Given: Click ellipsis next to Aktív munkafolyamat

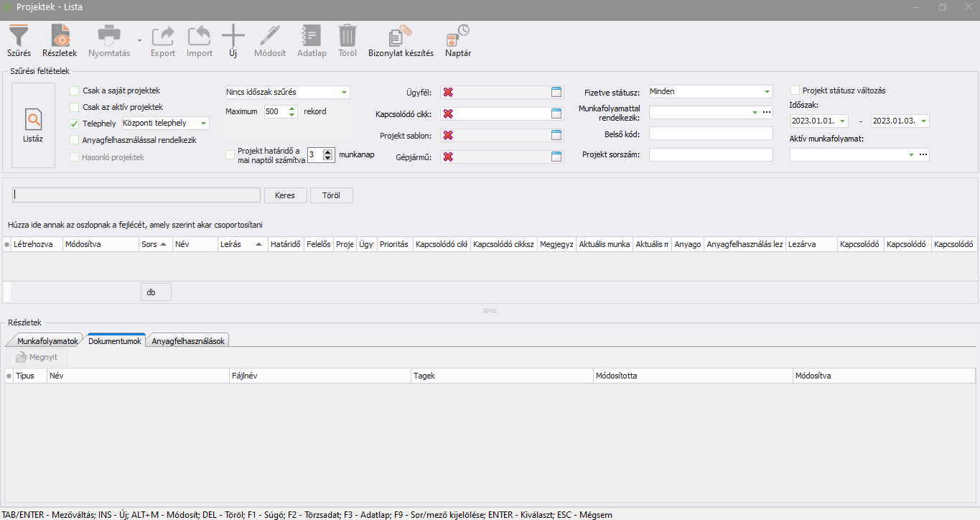Looking at the screenshot, I should 923,154.
